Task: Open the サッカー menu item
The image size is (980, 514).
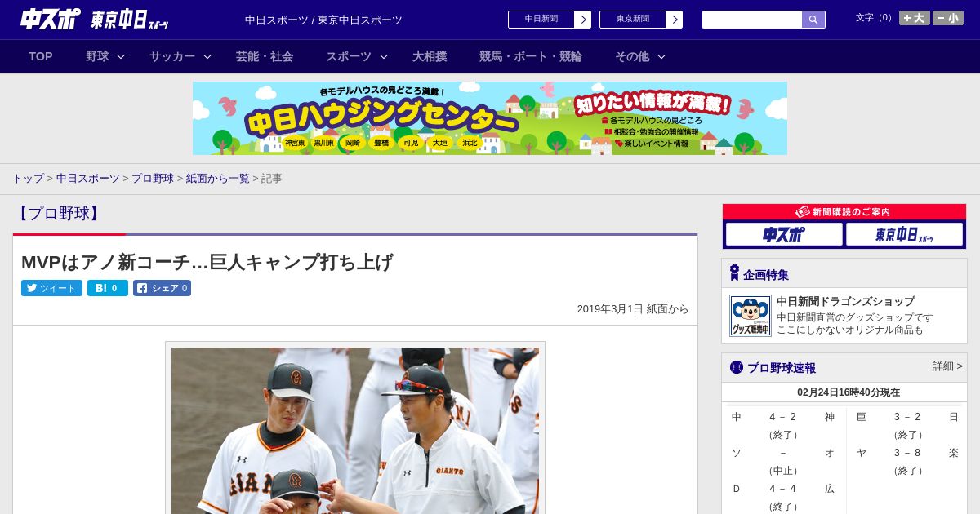Action: [172, 56]
